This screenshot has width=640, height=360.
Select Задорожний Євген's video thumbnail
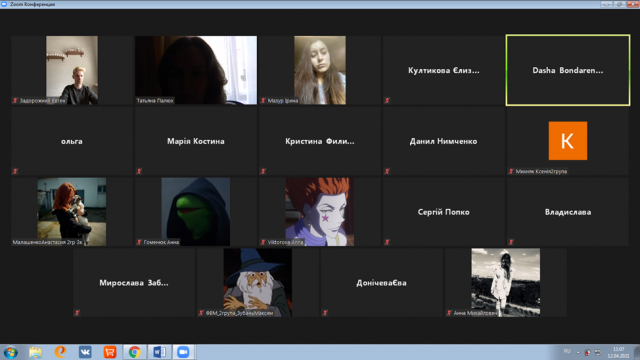(x=72, y=70)
